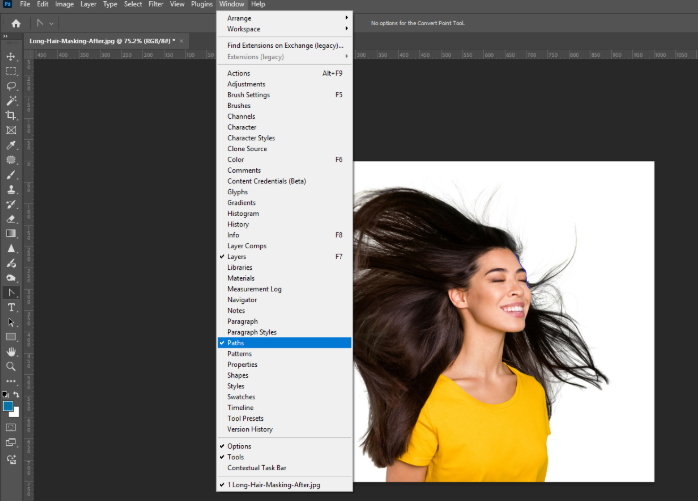Image resolution: width=698 pixels, height=502 pixels.
Task: Click the Home icon
Action: click(16, 23)
